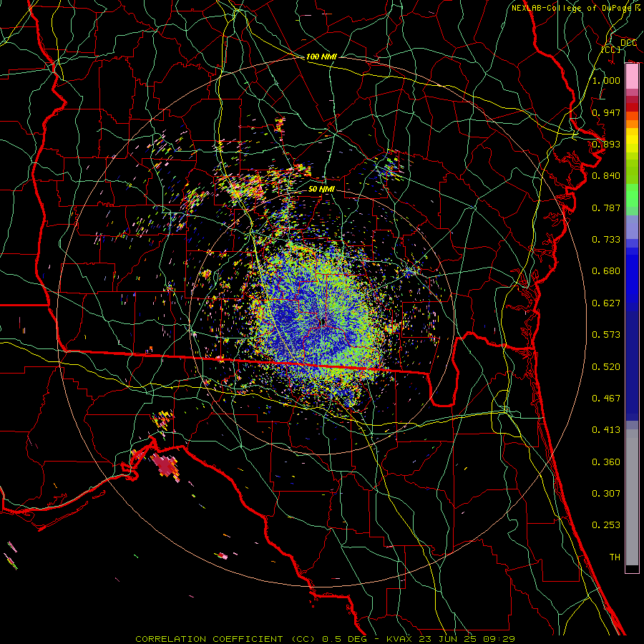Click the 0.733 legend value
This screenshot has height=644, width=644.
(x=606, y=240)
